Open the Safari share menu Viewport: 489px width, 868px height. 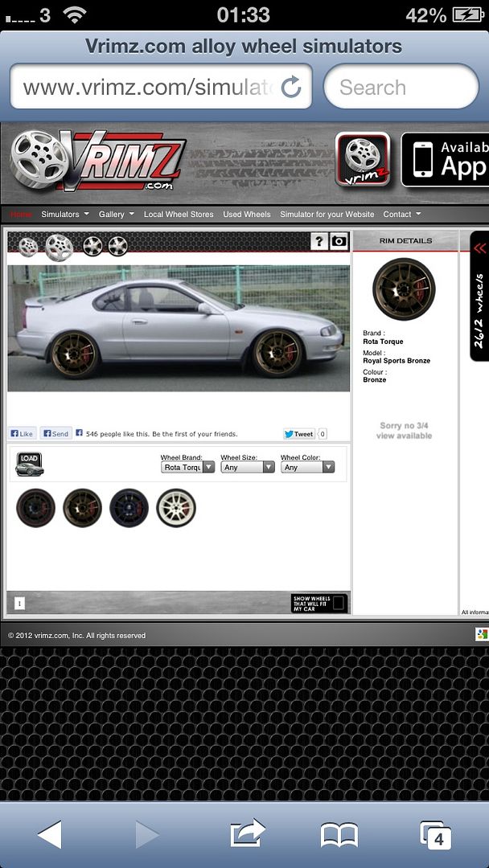click(247, 833)
